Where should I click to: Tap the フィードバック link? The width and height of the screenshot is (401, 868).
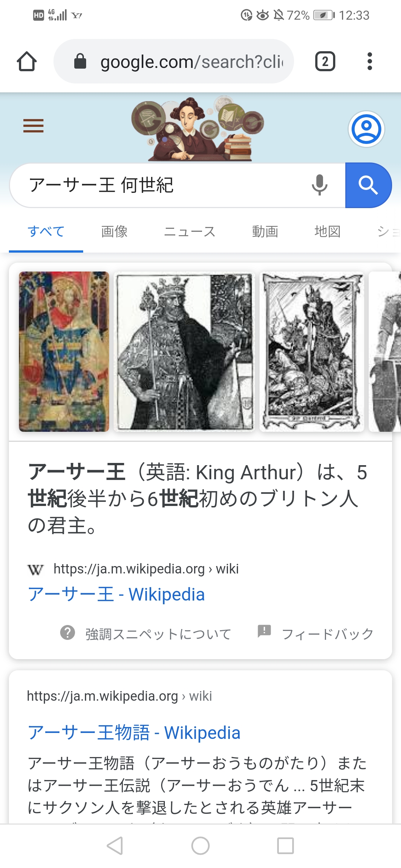pos(327,634)
